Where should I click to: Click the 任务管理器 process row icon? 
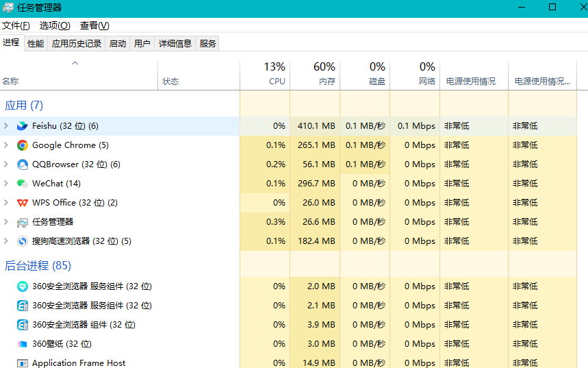pos(23,222)
